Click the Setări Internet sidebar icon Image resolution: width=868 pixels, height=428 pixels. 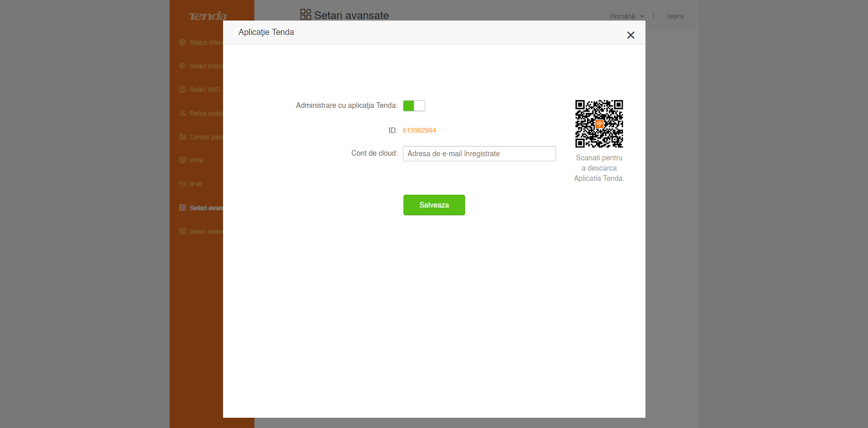point(182,66)
